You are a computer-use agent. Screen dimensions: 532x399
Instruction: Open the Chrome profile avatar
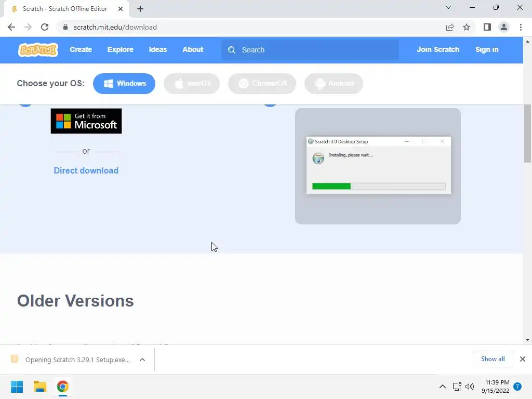504,27
